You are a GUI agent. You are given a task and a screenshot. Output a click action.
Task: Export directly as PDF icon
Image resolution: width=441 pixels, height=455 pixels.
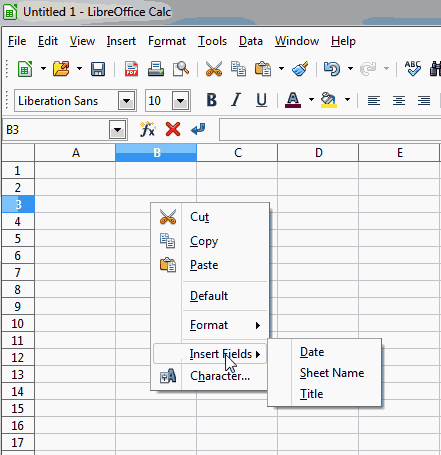click(x=131, y=69)
